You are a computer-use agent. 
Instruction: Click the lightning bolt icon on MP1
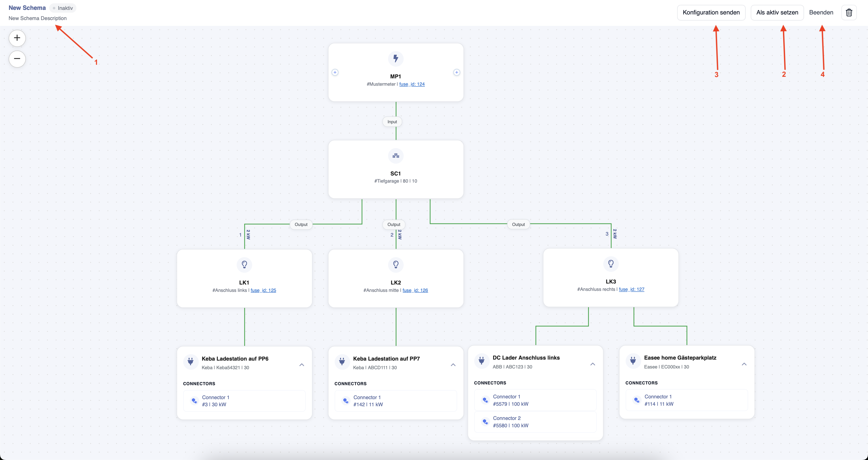[x=396, y=59]
